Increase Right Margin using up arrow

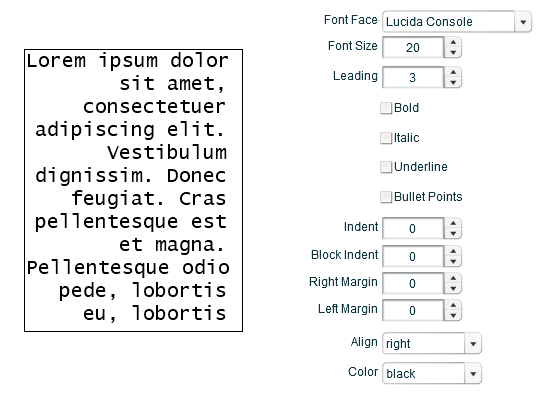(453, 278)
